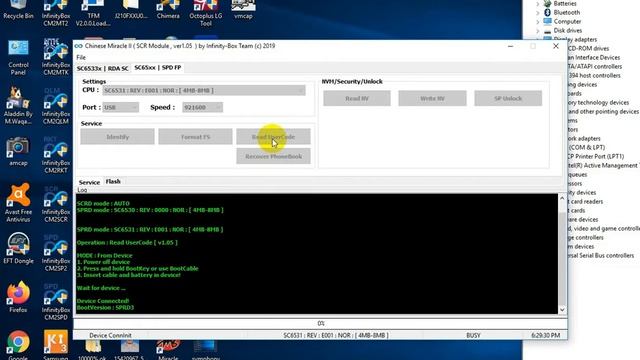
Task: Open the vmcap desktop icon
Action: [243, 10]
